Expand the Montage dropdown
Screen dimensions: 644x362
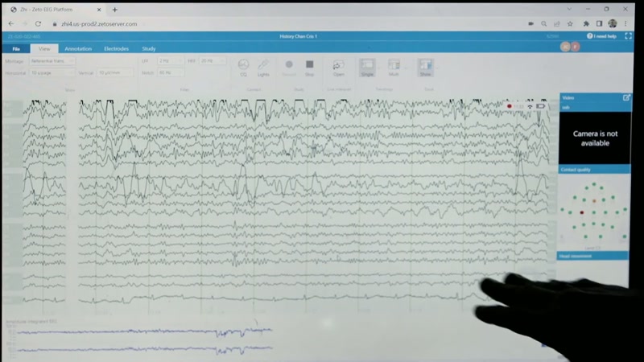[52, 61]
